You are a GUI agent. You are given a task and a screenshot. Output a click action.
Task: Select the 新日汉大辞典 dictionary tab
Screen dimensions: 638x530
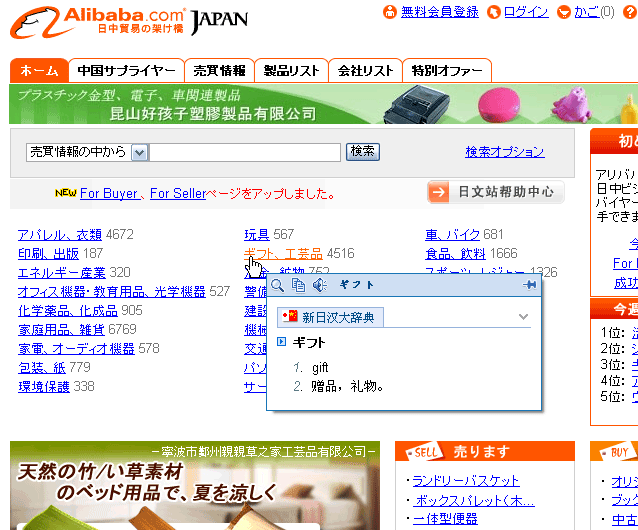[x=330, y=317]
